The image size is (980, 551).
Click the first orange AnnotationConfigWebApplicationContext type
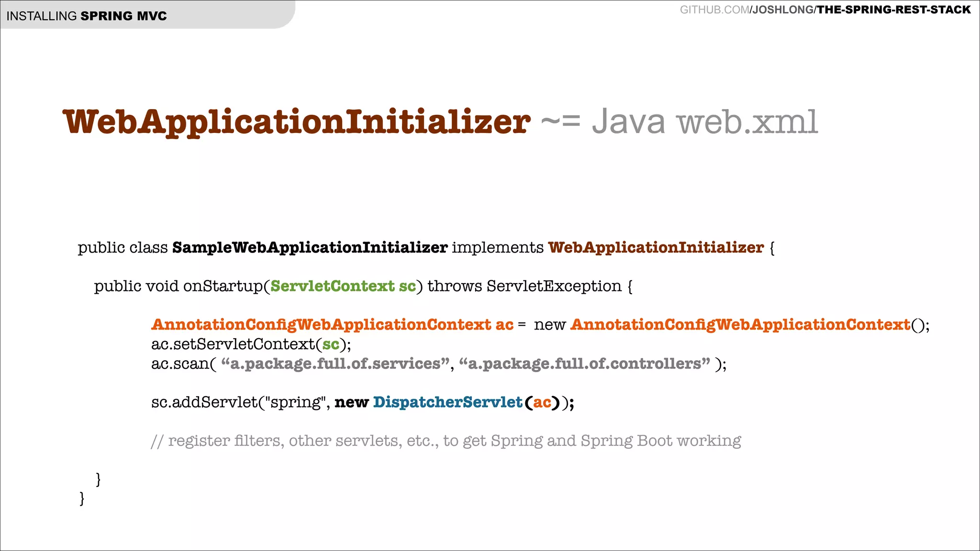tap(322, 325)
